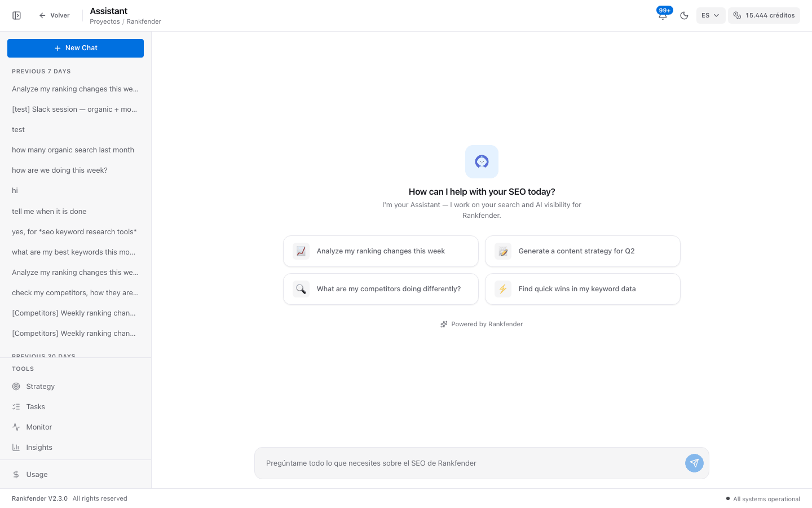Open the ES language dropdown

[x=710, y=16]
